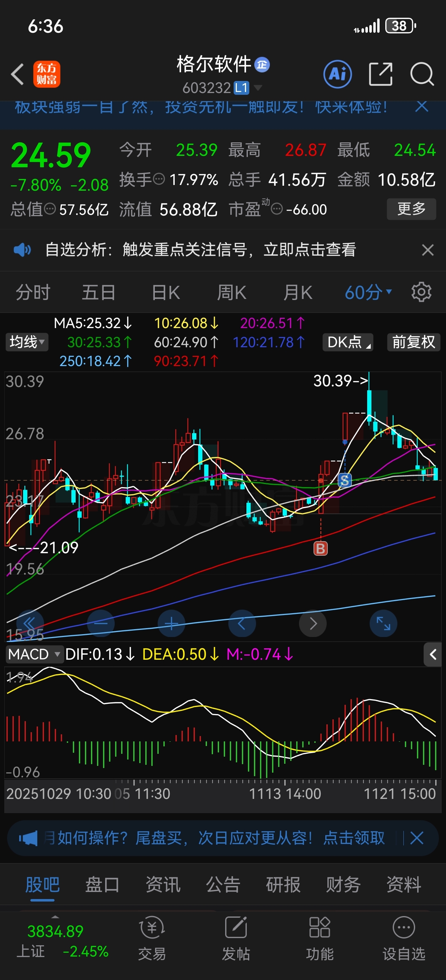Switch to 周K chart tab
446x980 pixels.
pyautogui.click(x=232, y=292)
